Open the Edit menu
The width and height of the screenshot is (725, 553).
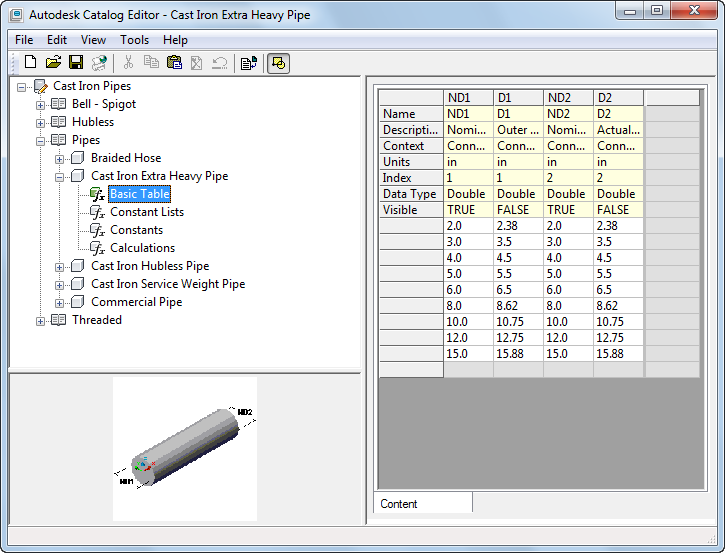pyautogui.click(x=57, y=40)
